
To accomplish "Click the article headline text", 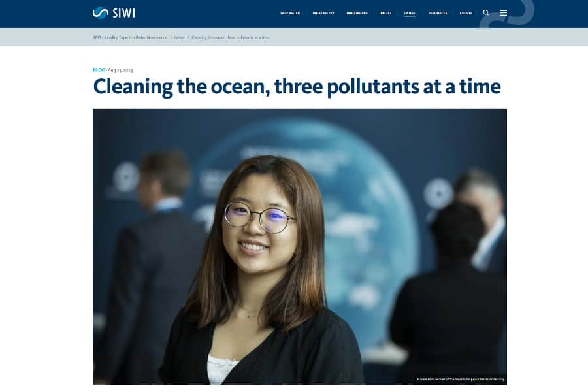I will coord(297,87).
